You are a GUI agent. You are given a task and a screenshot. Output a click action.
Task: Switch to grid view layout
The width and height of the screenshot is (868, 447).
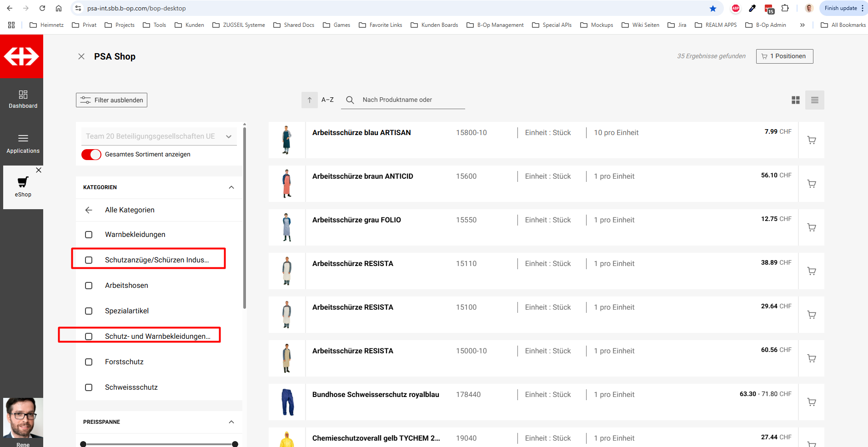(x=795, y=100)
